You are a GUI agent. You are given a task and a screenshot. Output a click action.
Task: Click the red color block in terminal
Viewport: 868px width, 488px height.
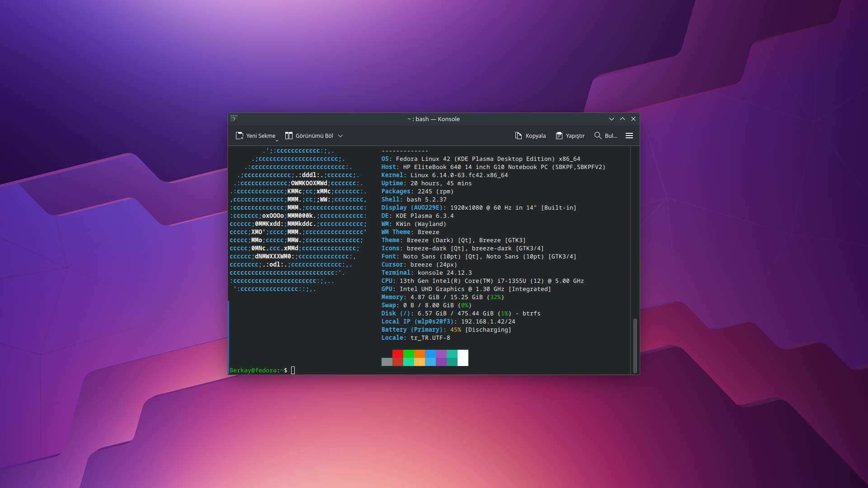point(397,354)
